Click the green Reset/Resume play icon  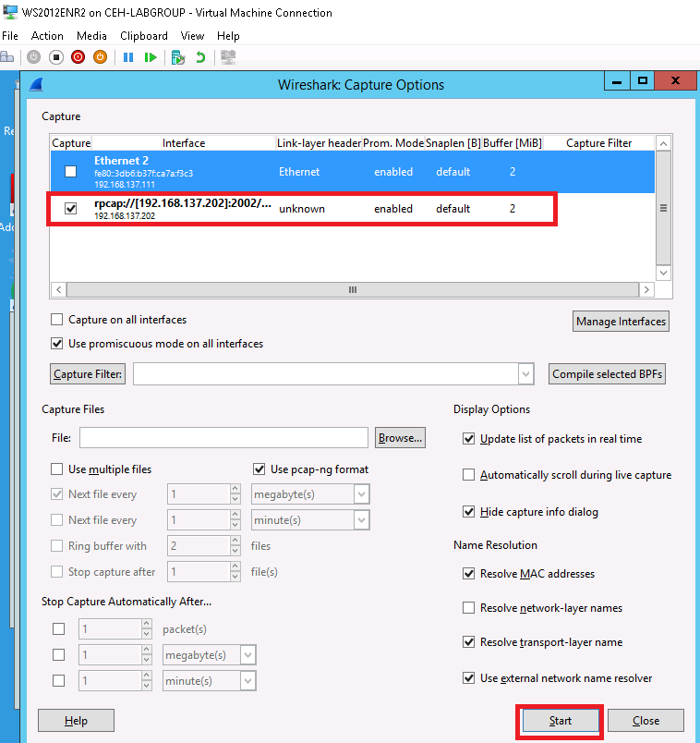[x=151, y=57]
